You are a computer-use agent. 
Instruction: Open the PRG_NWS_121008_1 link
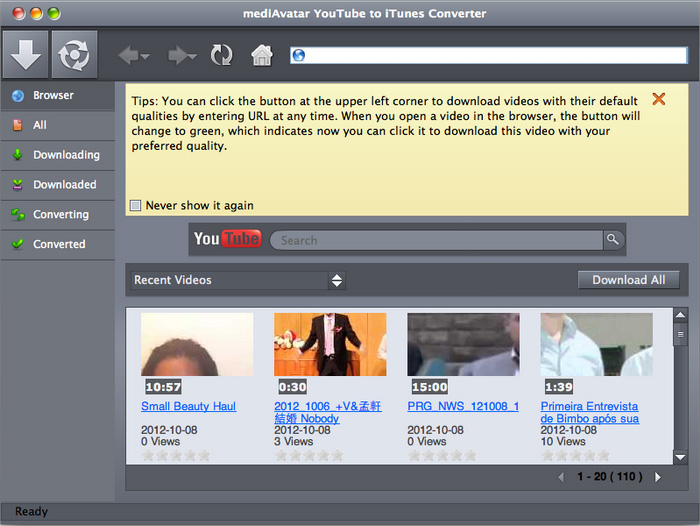coord(463,406)
